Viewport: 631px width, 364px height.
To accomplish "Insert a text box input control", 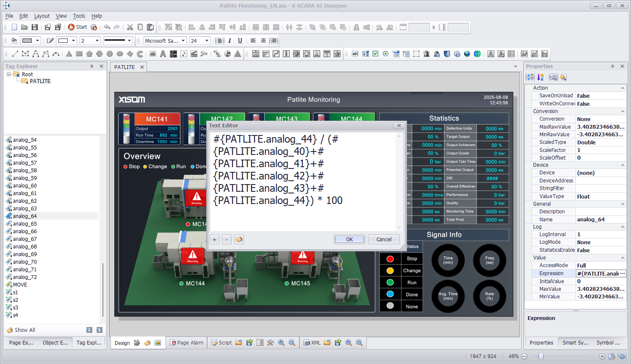I will (x=355, y=54).
